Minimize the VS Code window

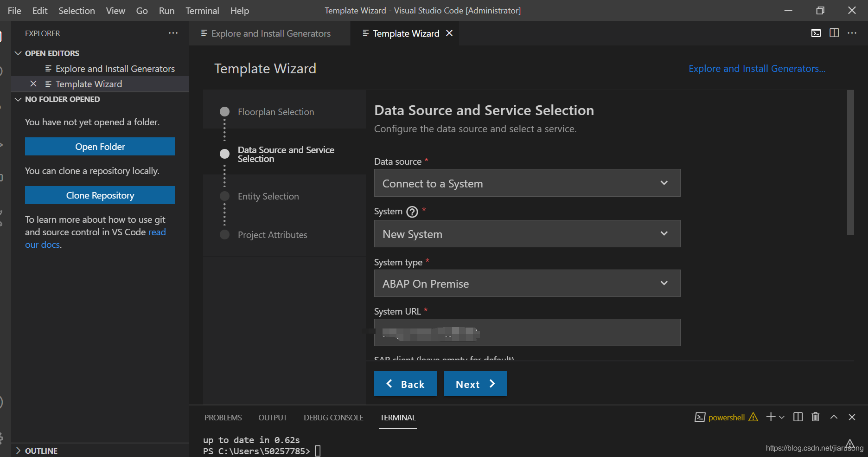pyautogui.click(x=788, y=10)
